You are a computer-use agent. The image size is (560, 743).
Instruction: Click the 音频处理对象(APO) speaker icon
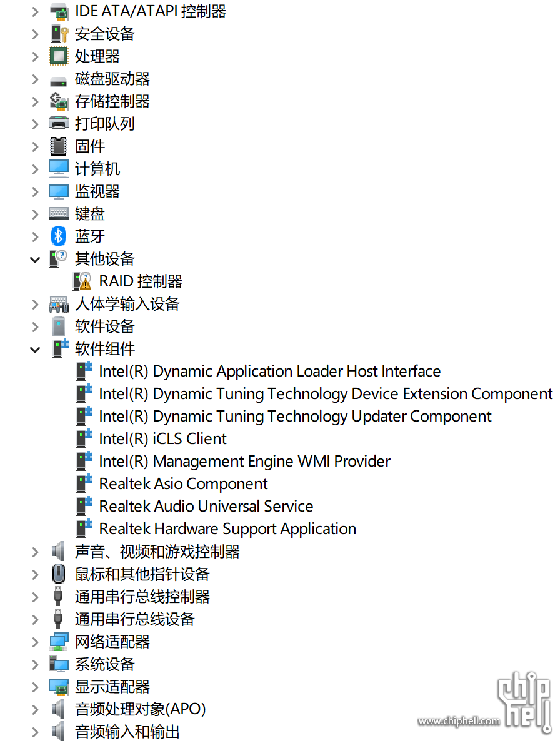click(57, 709)
